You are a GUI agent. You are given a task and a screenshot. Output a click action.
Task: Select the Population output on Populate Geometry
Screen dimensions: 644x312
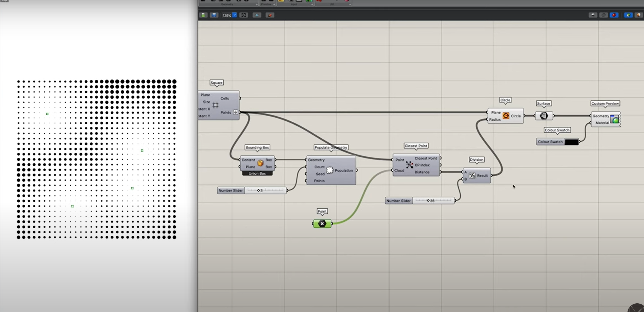pyautogui.click(x=344, y=170)
